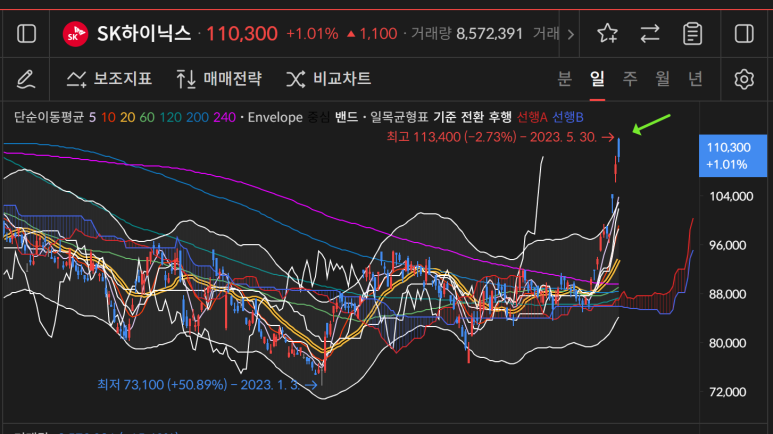773x434 pixels.
Task: Toggle moving average 240 line
Action: point(224,117)
